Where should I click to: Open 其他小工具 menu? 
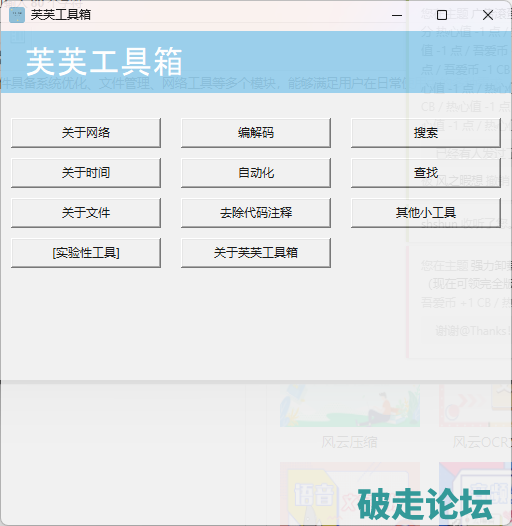pos(426,213)
